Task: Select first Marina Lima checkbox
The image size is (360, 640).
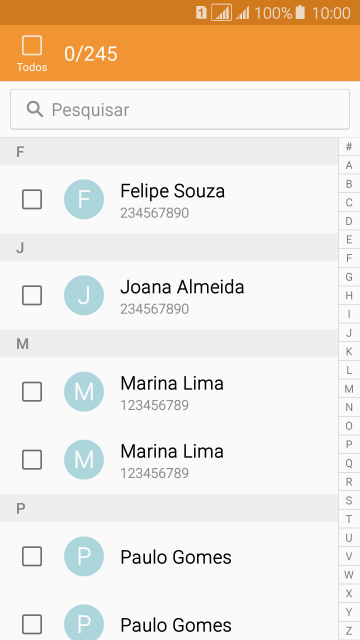Action: [32, 392]
